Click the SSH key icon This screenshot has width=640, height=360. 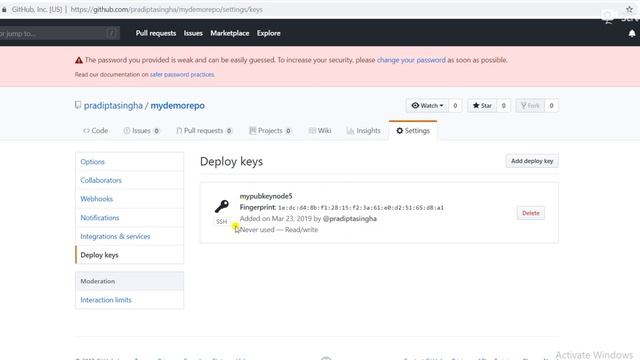pyautogui.click(x=222, y=206)
